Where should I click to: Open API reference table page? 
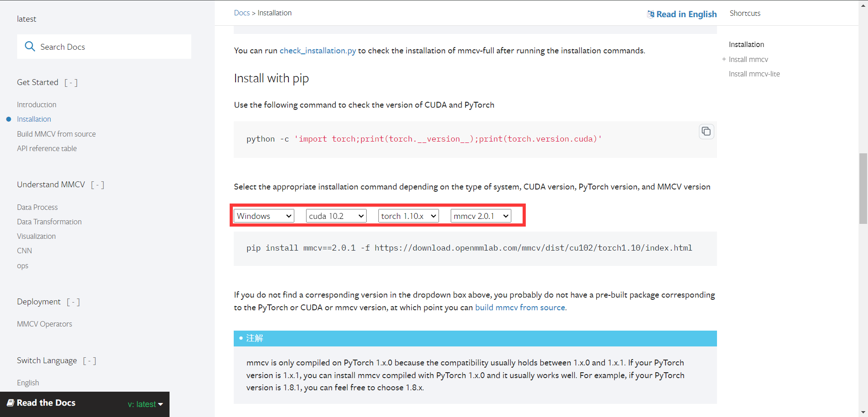point(47,148)
